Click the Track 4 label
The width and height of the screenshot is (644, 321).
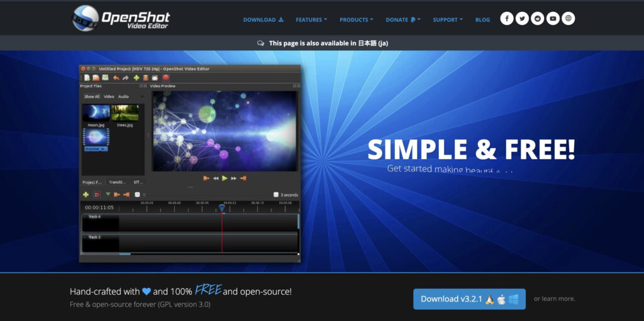pos(94,217)
